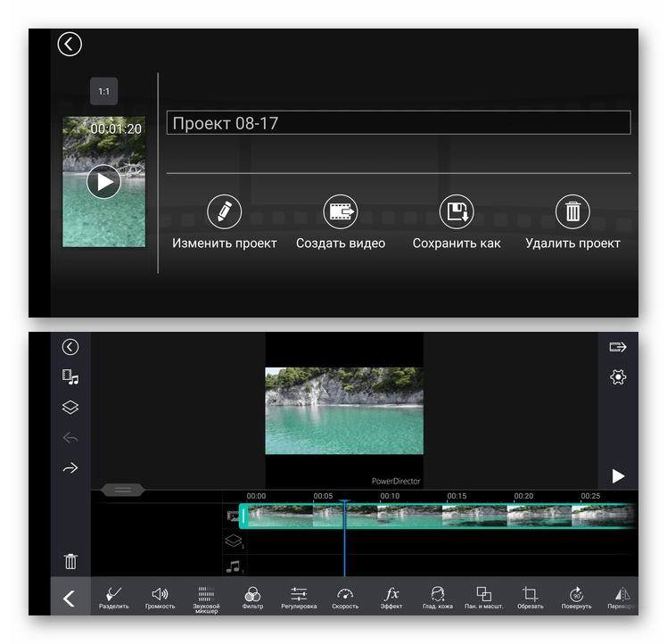Click the Сохранить как disk icon

457,211
